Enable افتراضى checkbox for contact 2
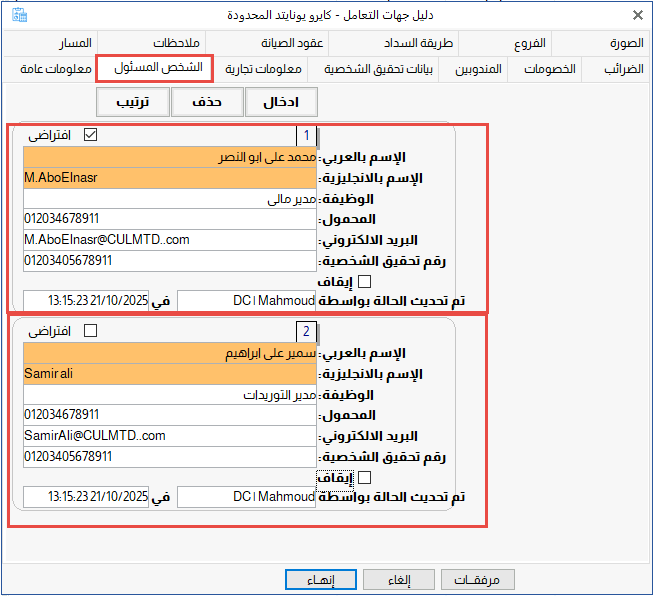The width and height of the screenshot is (653, 596). pos(91,330)
